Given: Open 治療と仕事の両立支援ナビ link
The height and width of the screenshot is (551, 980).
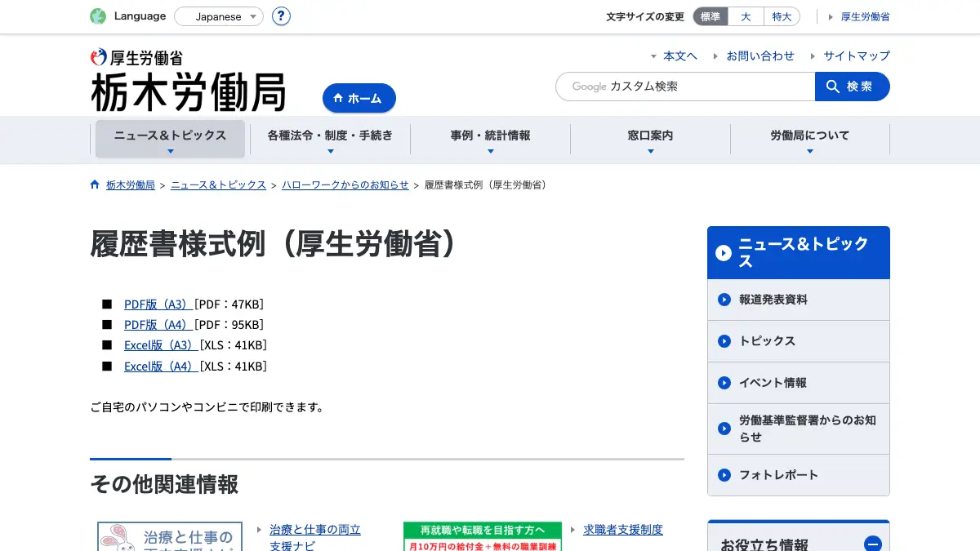Looking at the screenshot, I should coord(315,537).
